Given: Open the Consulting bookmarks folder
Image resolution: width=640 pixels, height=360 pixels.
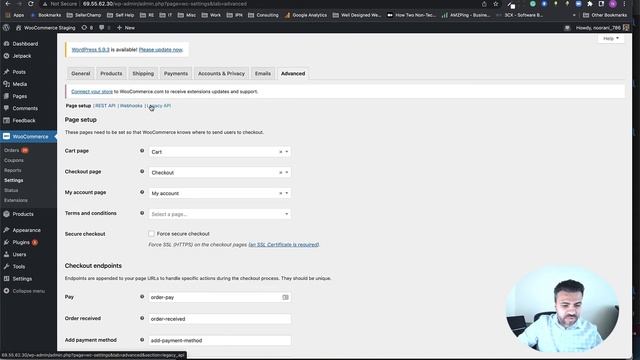Looking at the screenshot, I should [x=263, y=15].
